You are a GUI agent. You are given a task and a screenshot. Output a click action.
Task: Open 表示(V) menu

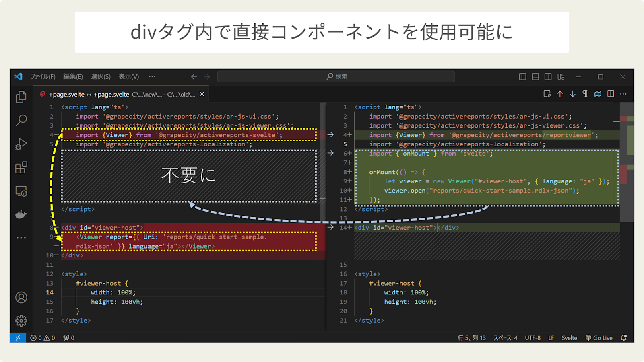click(x=128, y=76)
